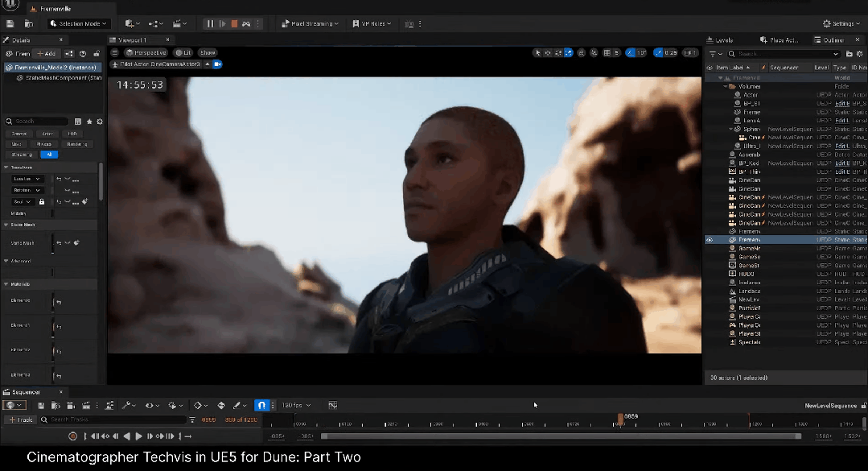Image resolution: width=868 pixels, height=471 pixels.
Task: Click the Pilot Actor CineCameraActor3 button
Action: click(x=157, y=64)
